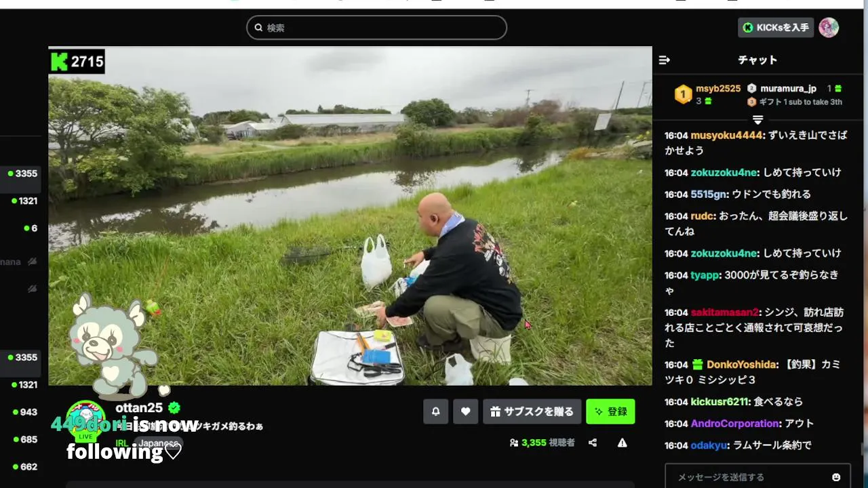Click the green 登録 button
Screen dimensions: 868x488
click(610, 411)
